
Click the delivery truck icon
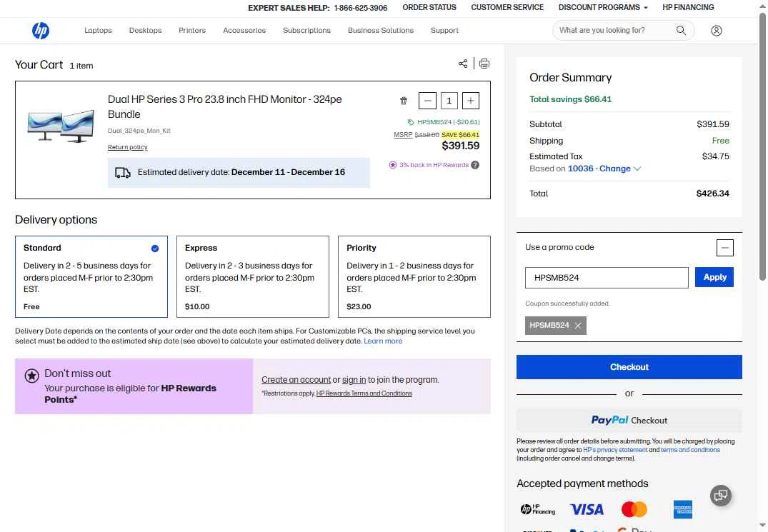pyautogui.click(x=122, y=173)
